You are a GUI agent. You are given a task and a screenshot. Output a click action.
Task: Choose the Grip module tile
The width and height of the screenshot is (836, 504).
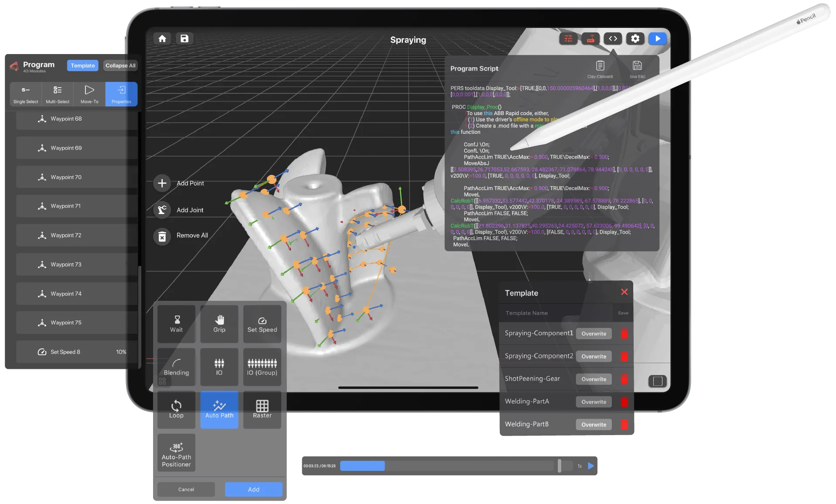coord(219,324)
